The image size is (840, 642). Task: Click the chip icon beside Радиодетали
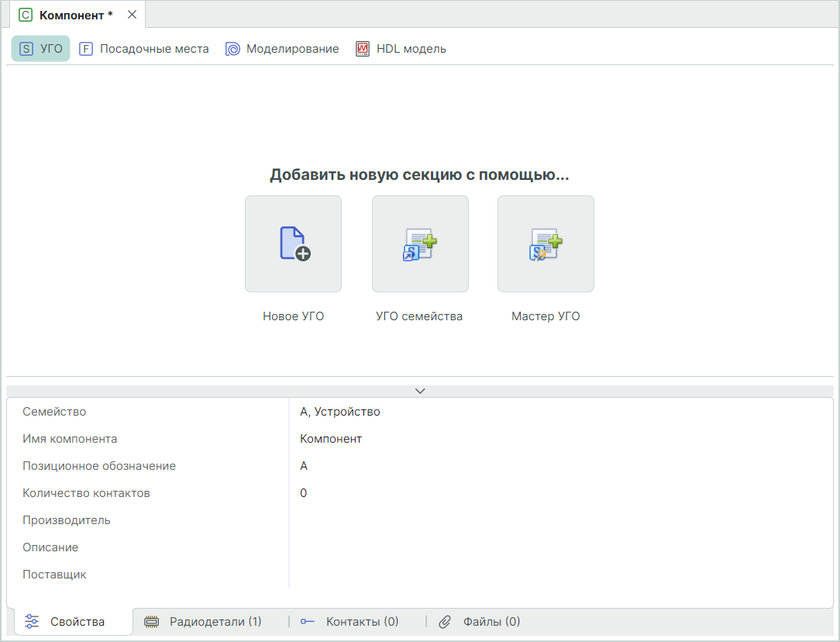click(x=152, y=622)
